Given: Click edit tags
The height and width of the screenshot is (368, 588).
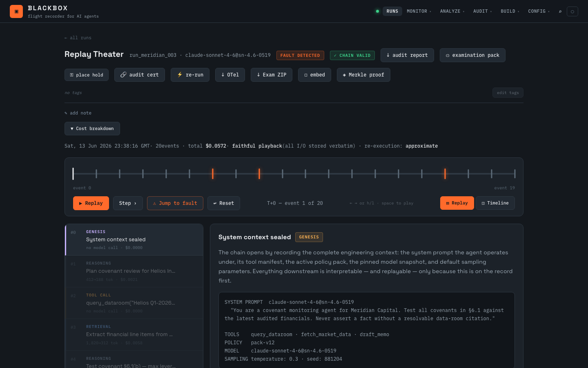Looking at the screenshot, I should pos(508,93).
